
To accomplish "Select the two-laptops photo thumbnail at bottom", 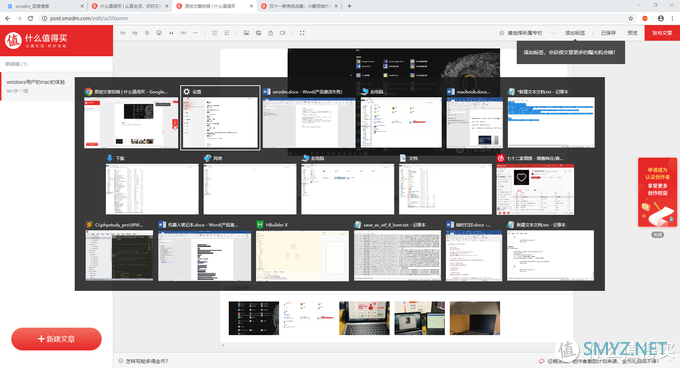I will coord(420,318).
